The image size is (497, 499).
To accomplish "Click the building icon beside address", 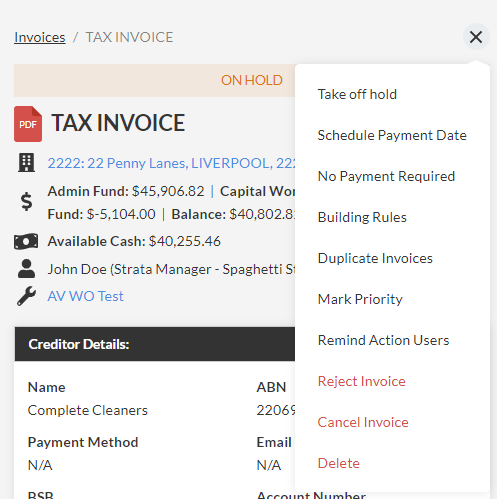I will point(26,163).
